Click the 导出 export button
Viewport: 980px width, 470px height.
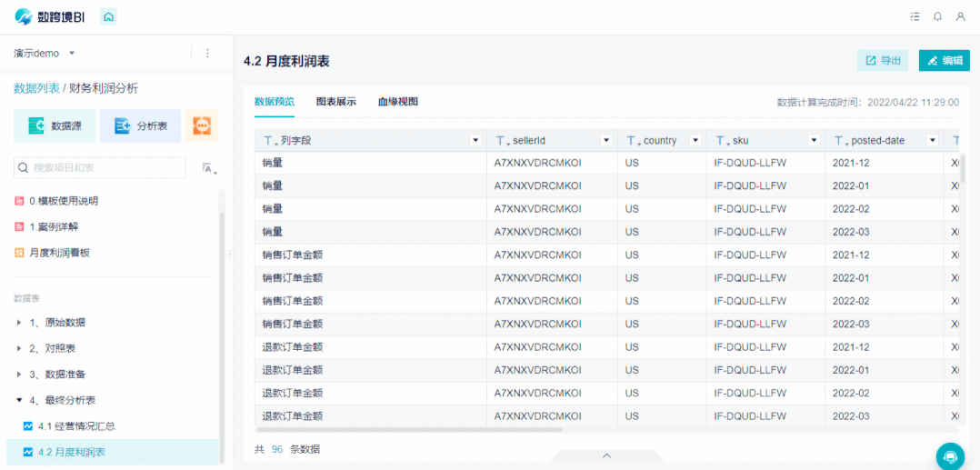[x=883, y=61]
